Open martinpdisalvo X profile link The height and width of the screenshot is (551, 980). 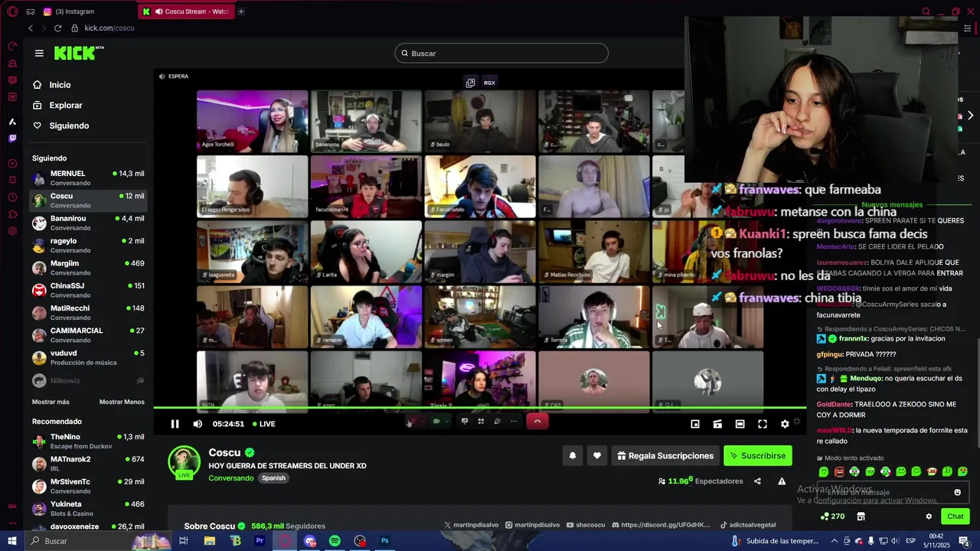pos(472,525)
